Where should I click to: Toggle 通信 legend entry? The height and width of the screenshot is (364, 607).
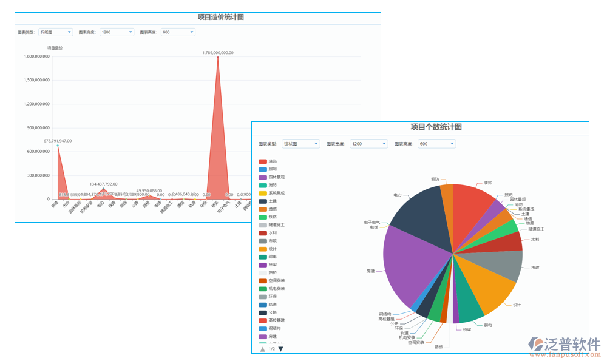pyautogui.click(x=268, y=209)
